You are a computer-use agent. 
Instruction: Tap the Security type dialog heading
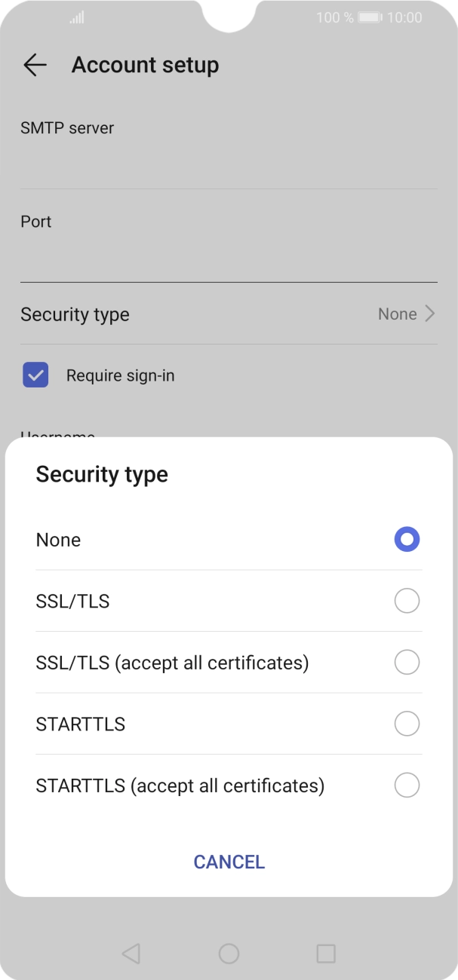(x=102, y=475)
